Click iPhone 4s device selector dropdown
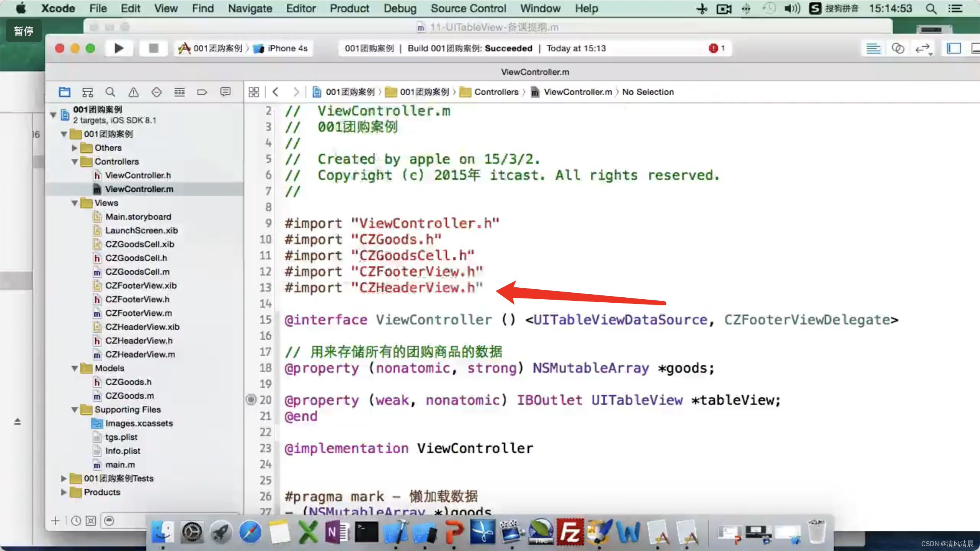 (283, 49)
